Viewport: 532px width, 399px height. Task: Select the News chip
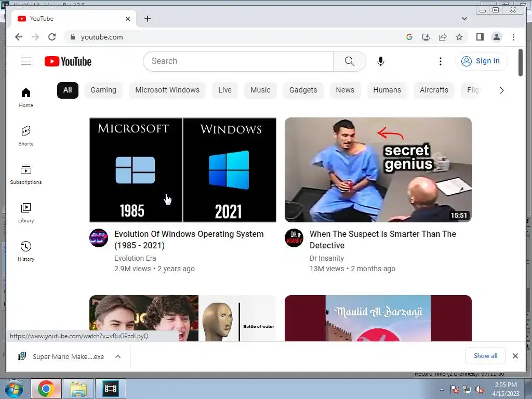coord(345,90)
